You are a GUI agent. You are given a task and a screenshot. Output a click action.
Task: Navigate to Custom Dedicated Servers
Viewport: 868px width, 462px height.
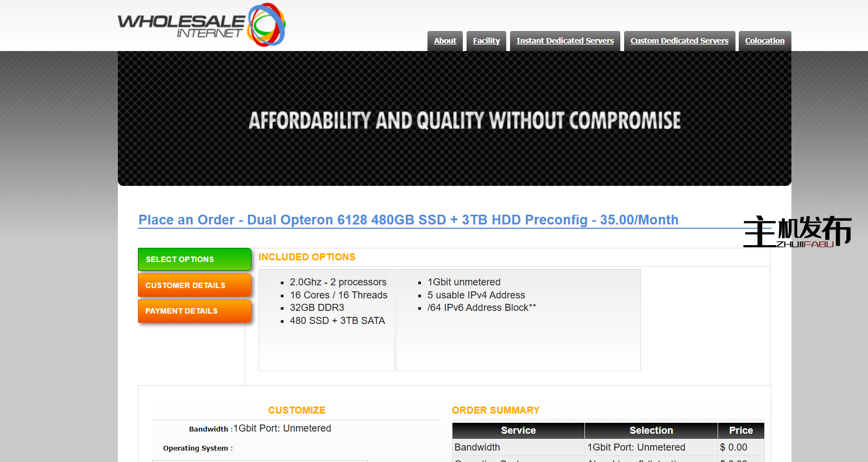[679, 41]
